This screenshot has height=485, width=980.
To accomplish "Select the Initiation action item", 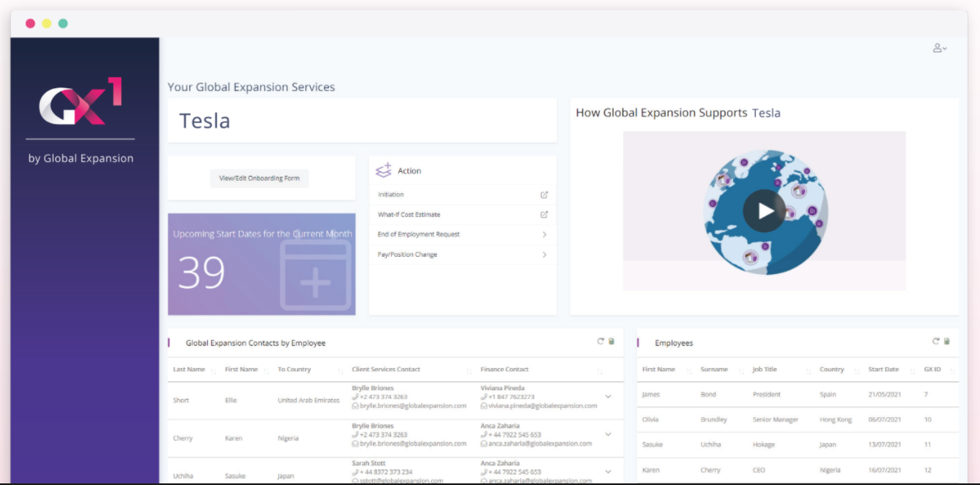I will coord(391,195).
